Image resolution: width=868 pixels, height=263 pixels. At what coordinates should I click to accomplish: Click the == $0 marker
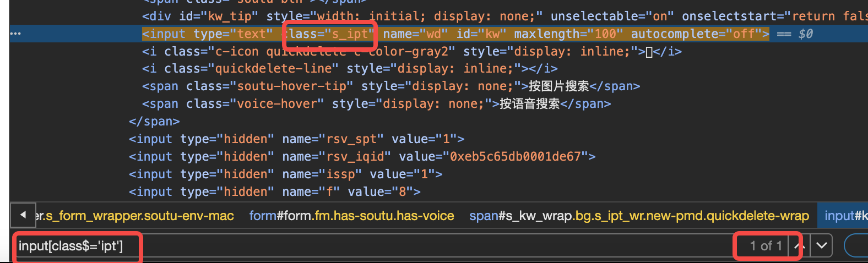click(x=795, y=34)
